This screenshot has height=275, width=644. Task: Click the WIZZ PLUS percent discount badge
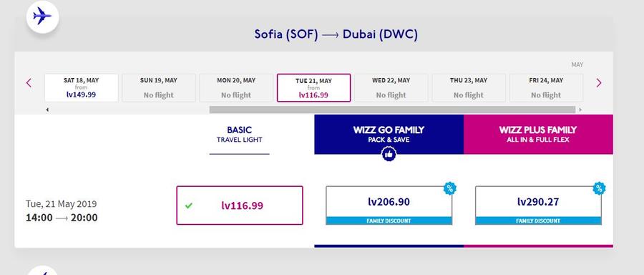(x=599, y=188)
